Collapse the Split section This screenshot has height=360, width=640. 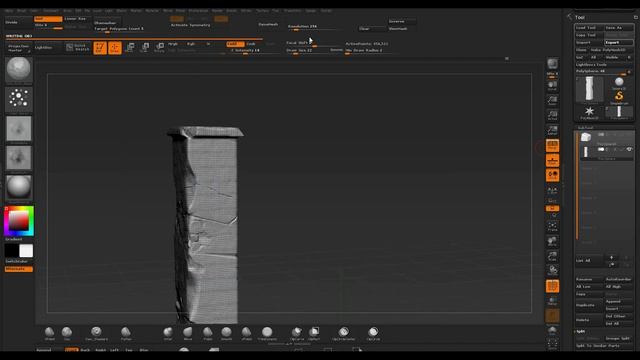580,331
